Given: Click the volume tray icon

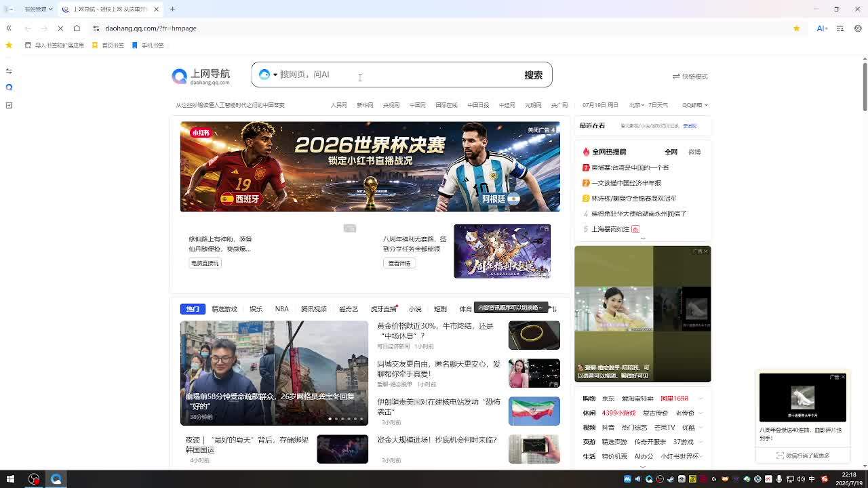Looking at the screenshot, I should click(800, 479).
